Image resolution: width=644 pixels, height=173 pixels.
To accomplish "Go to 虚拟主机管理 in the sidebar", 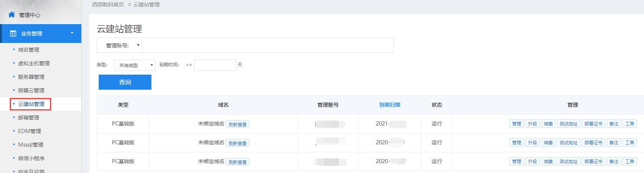I will [x=34, y=63].
